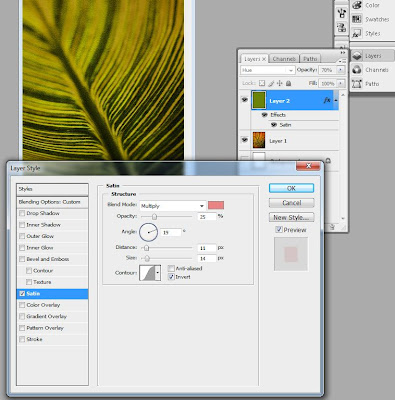Toggle visibility of the Satin effect
395x400 pixels.
pos(274,125)
